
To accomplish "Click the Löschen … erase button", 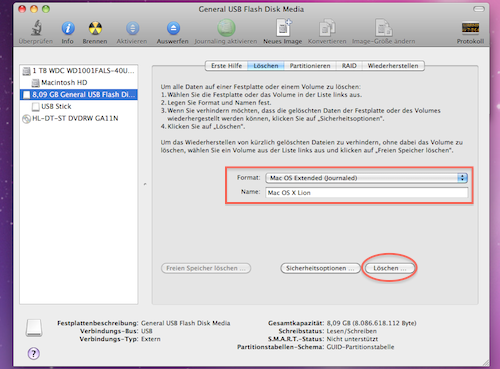I will [x=390, y=268].
